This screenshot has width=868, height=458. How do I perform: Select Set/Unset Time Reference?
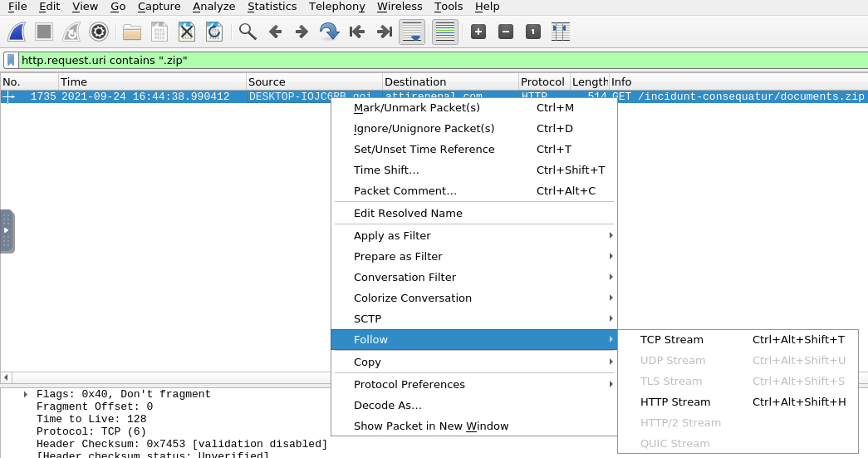pyautogui.click(x=473, y=149)
